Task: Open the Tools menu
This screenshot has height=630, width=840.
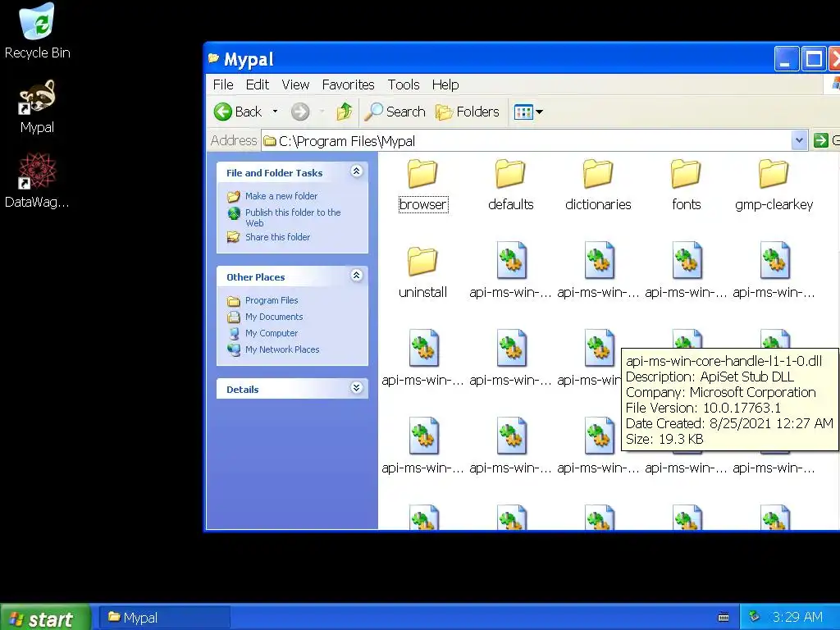Action: point(404,84)
